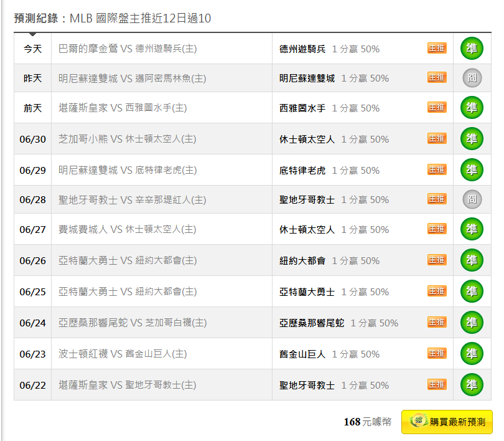Click the green 準 icon in 06/26 row
Screen dimensions: 504x441
472,260
